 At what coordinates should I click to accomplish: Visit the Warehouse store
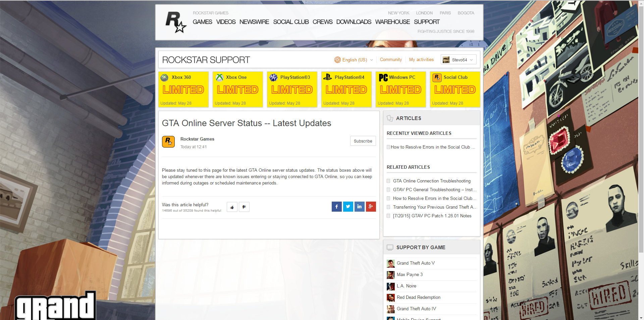[393, 22]
